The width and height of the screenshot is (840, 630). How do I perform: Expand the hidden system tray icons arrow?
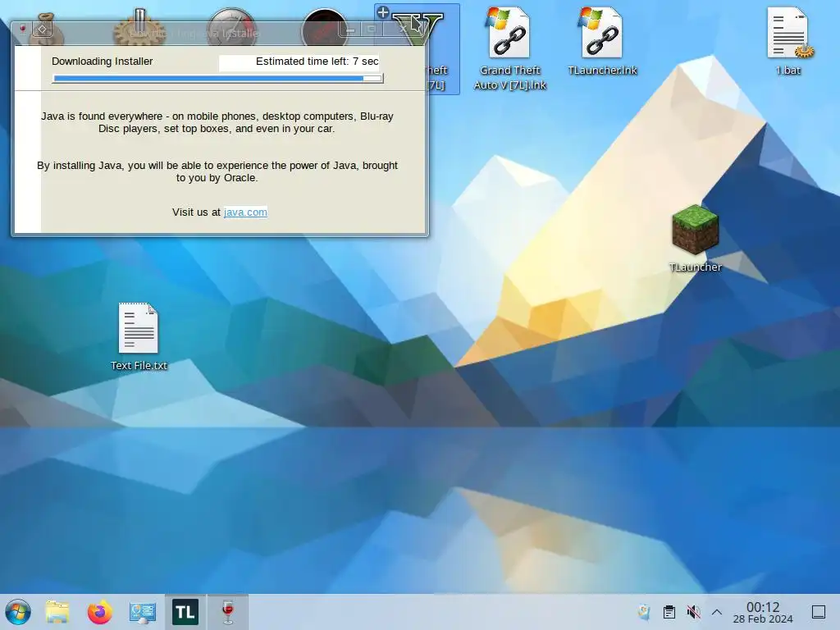point(717,612)
